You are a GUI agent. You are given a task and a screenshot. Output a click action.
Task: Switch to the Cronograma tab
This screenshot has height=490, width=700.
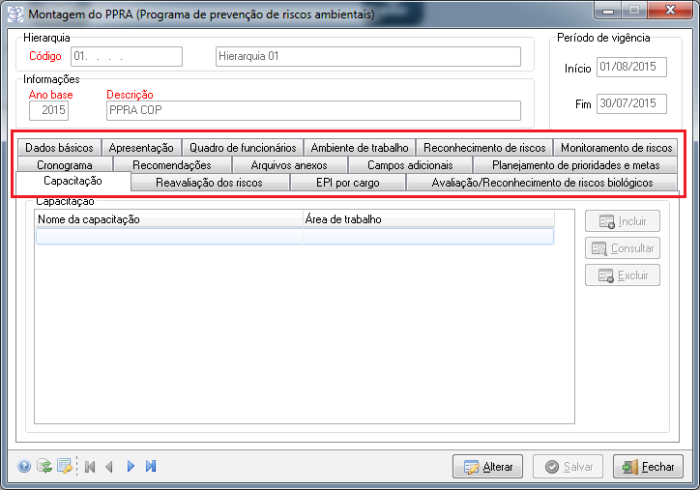pyautogui.click(x=65, y=164)
